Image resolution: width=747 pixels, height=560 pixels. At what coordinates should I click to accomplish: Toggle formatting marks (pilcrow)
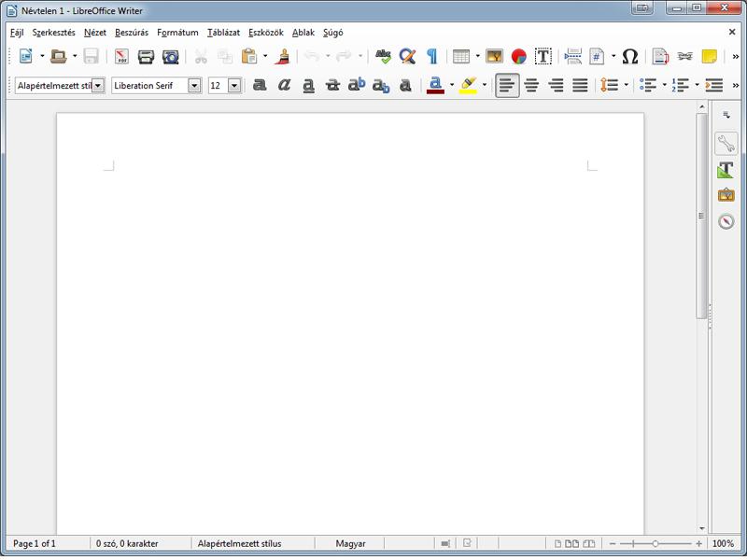[x=431, y=56]
